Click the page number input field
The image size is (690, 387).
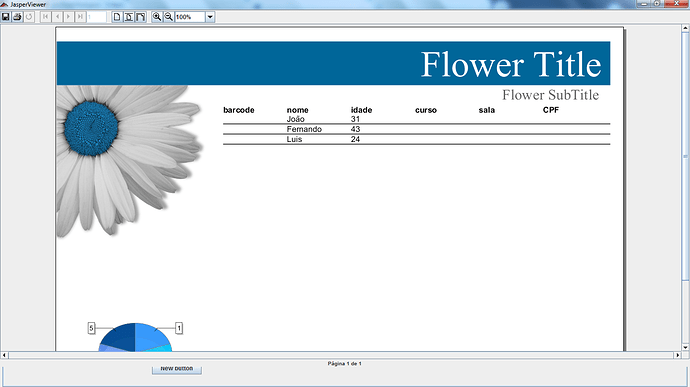coord(96,17)
